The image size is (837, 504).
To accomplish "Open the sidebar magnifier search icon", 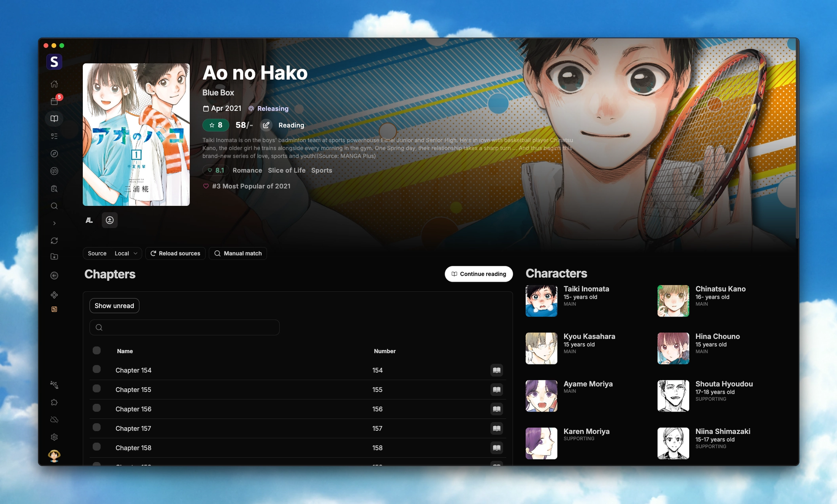I will pos(54,206).
